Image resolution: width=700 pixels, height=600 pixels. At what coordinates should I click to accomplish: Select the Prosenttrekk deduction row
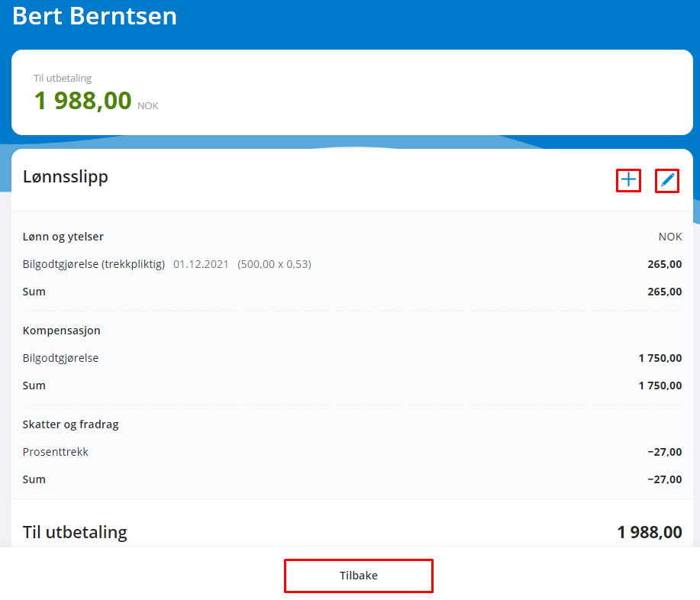[352, 452]
